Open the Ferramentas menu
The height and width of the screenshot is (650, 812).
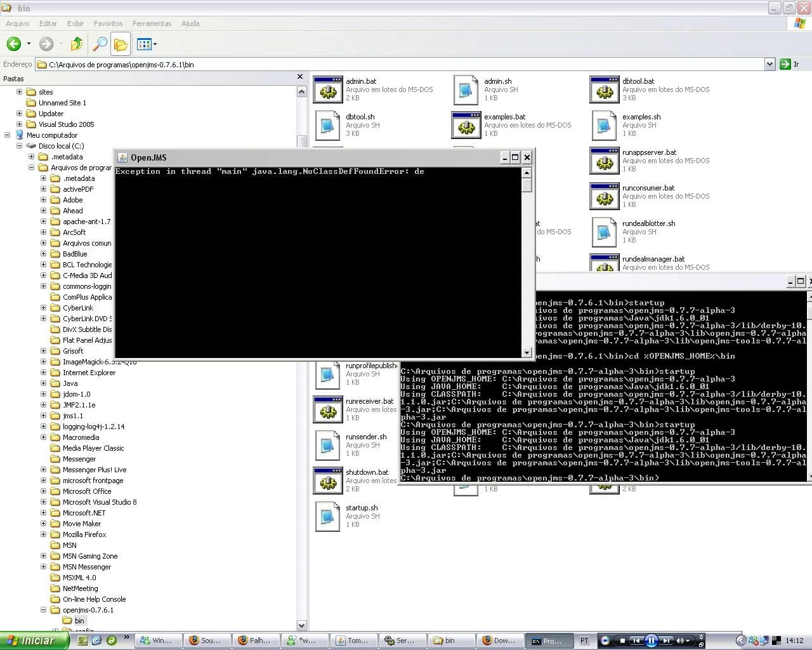(152, 23)
